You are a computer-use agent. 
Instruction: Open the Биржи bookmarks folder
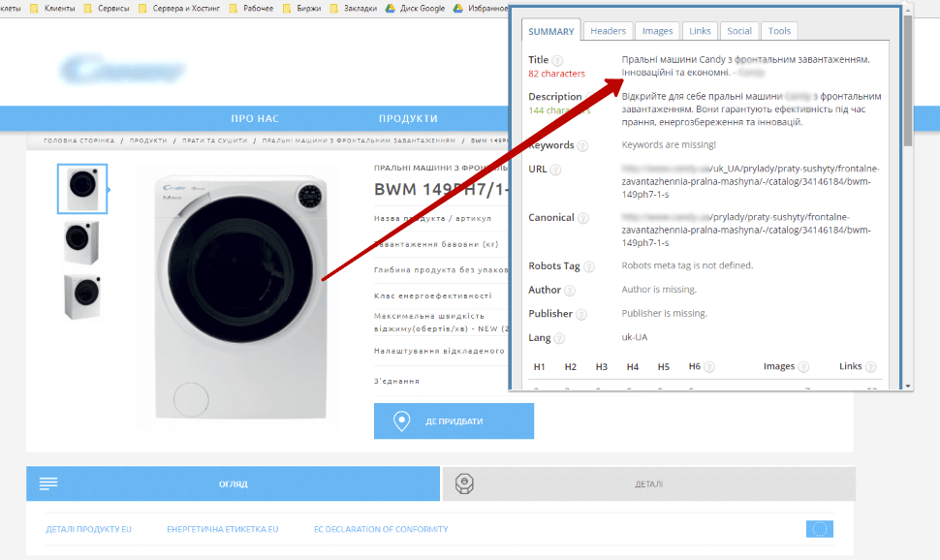click(x=302, y=9)
